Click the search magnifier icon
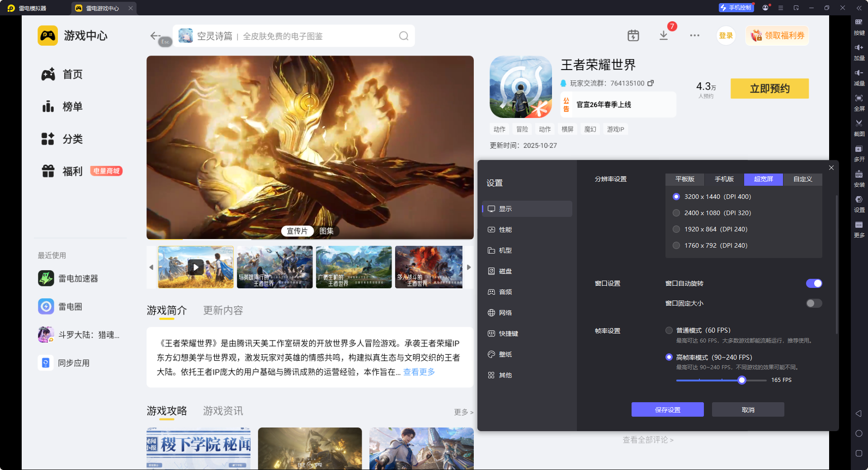 [403, 36]
